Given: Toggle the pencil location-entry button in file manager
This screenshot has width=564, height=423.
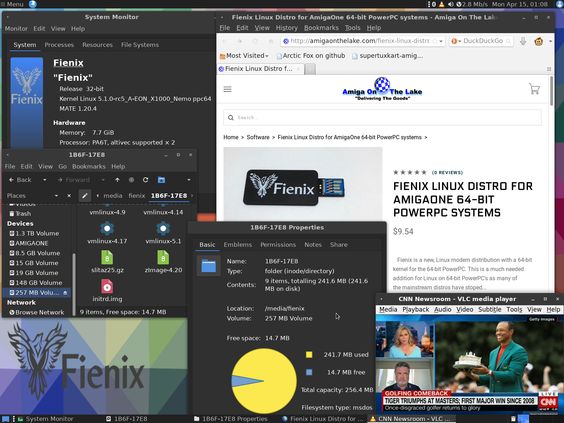Looking at the screenshot, I should tap(85, 196).
